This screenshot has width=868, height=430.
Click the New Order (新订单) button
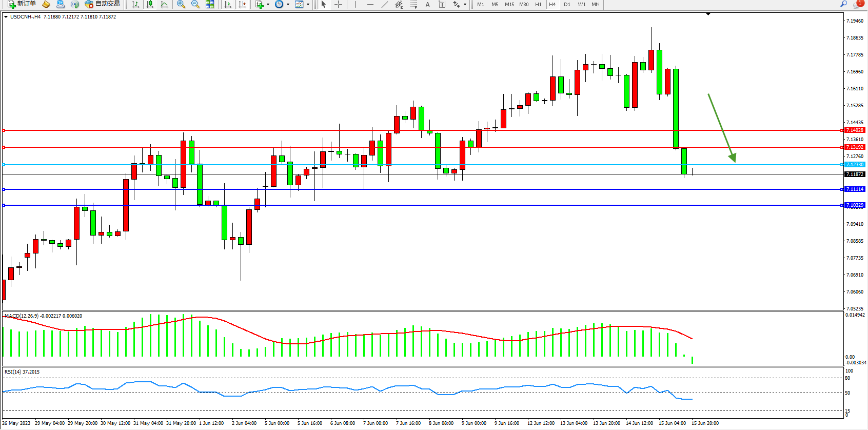click(22, 4)
